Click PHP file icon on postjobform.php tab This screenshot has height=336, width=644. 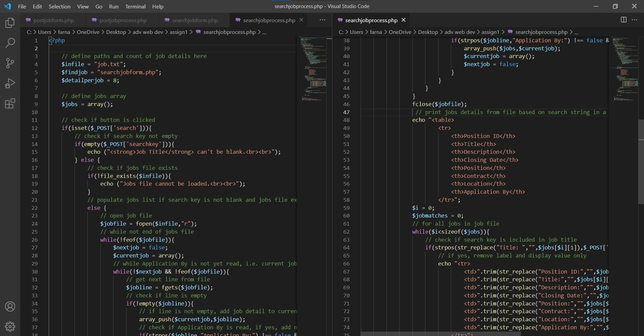28,20
